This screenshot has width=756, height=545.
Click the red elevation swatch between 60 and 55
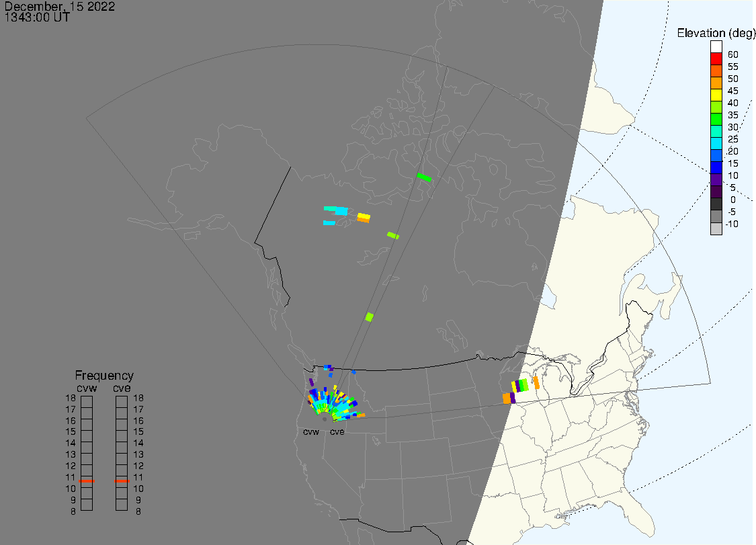pos(716,58)
